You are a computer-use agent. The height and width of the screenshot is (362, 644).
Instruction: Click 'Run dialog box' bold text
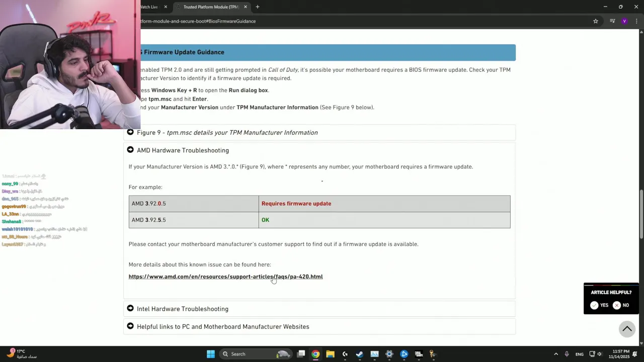point(248,90)
